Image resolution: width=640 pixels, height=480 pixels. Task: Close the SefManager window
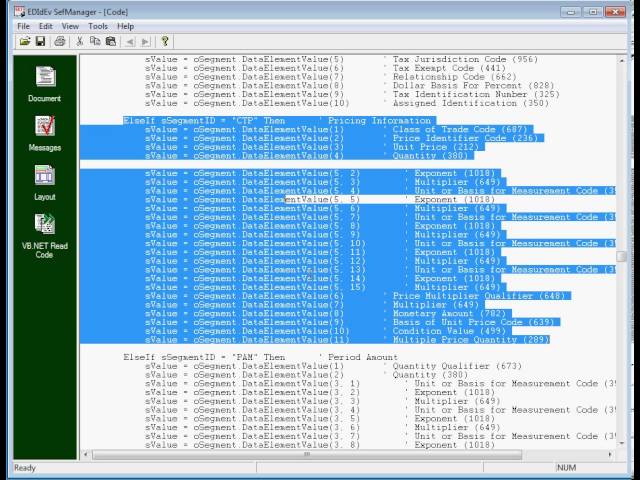(615, 12)
